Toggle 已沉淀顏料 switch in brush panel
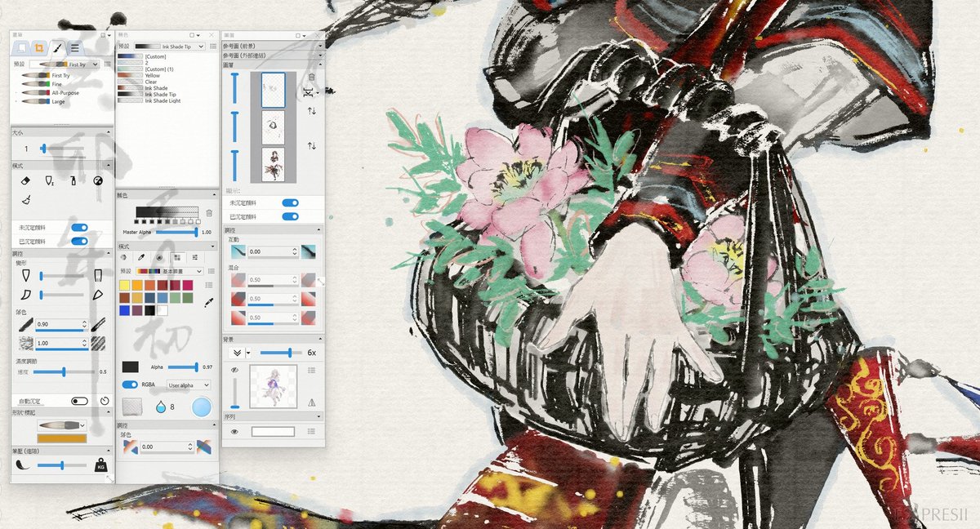 [x=80, y=242]
